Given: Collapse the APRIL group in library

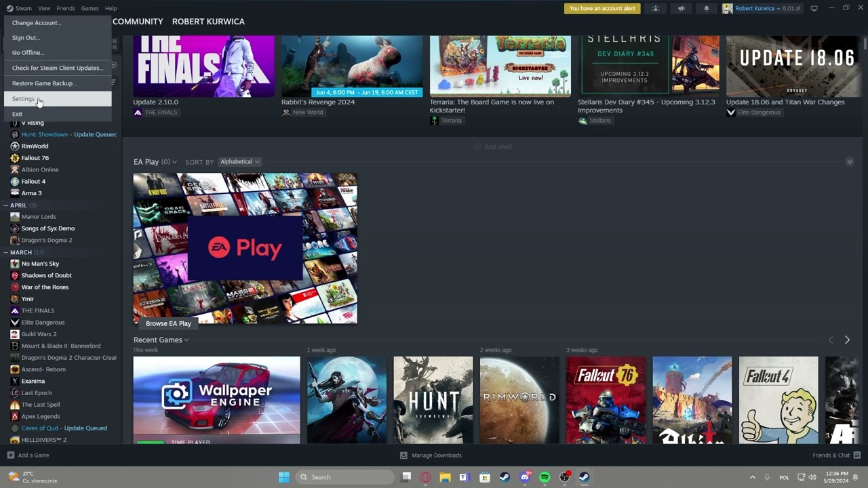Looking at the screenshot, I should [6, 205].
